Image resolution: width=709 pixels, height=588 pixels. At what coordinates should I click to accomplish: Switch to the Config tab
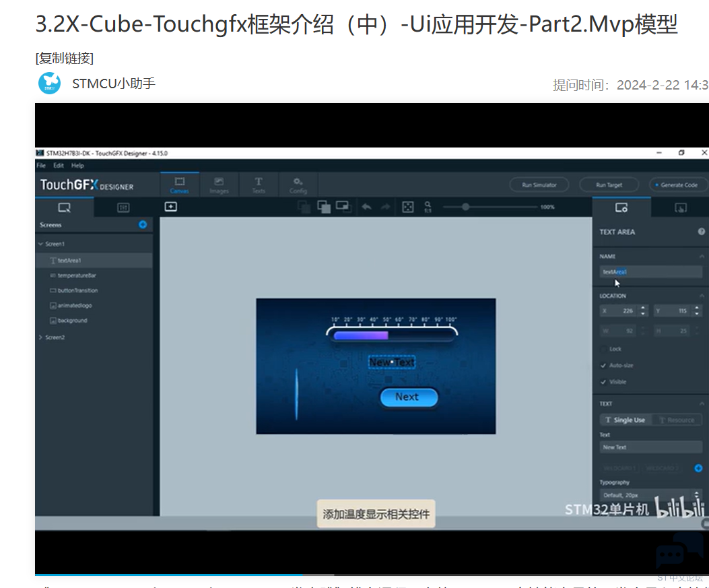click(298, 185)
